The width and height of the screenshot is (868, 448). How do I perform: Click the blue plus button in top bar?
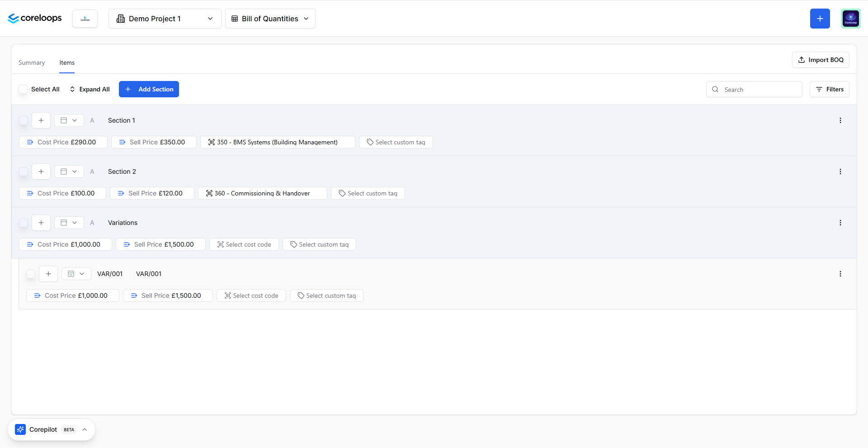coord(820,19)
